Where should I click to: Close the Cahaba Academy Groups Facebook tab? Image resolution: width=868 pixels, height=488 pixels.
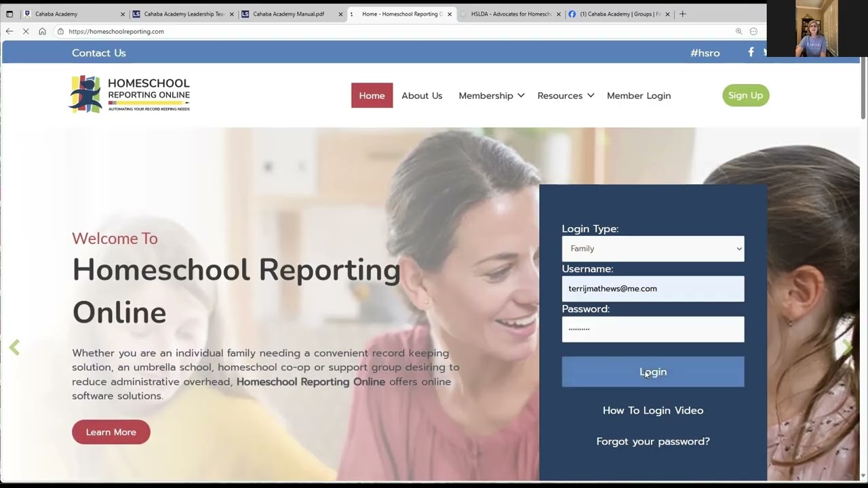667,14
